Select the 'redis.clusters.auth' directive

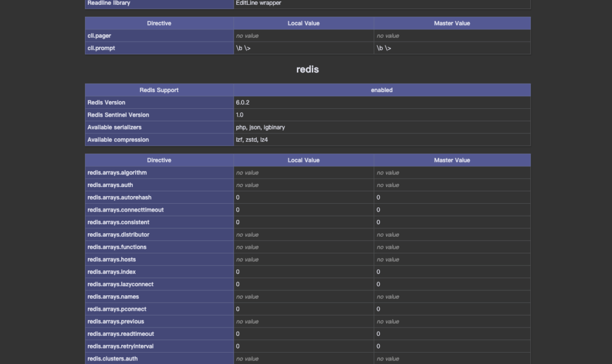pos(112,359)
